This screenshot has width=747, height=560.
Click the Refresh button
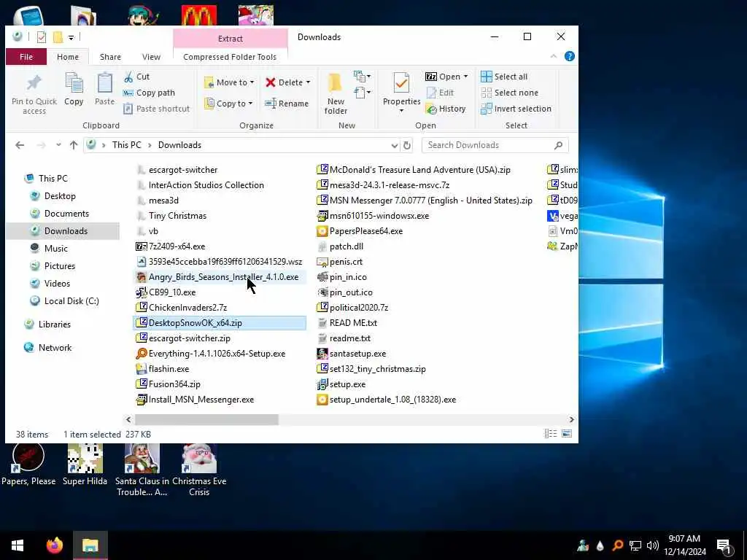[407, 146]
